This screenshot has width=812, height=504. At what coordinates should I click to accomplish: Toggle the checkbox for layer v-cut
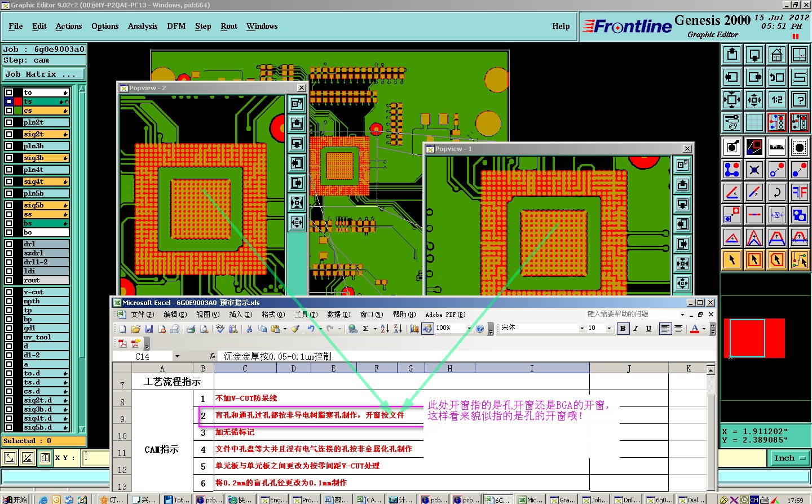[9, 292]
